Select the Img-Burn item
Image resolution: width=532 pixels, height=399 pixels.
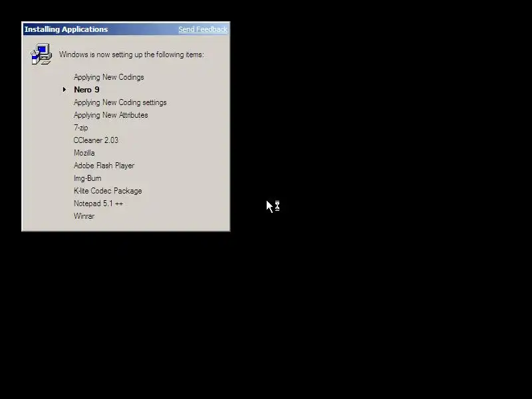(87, 178)
